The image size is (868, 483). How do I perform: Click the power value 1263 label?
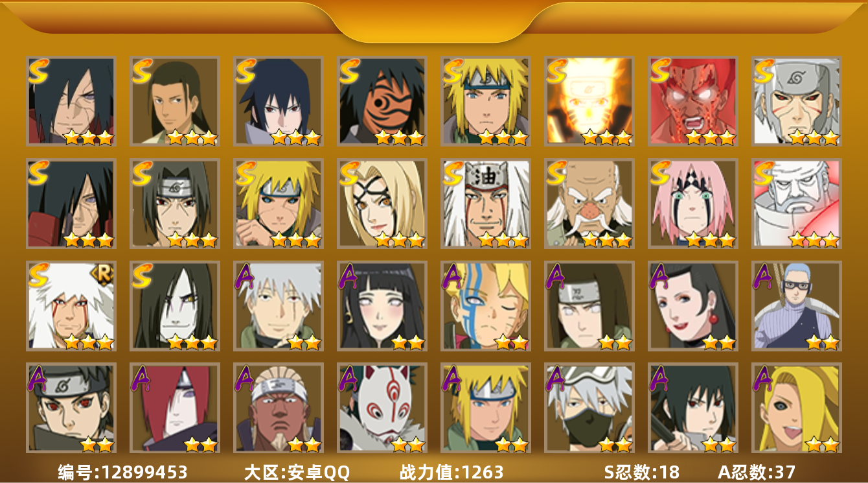(x=451, y=472)
